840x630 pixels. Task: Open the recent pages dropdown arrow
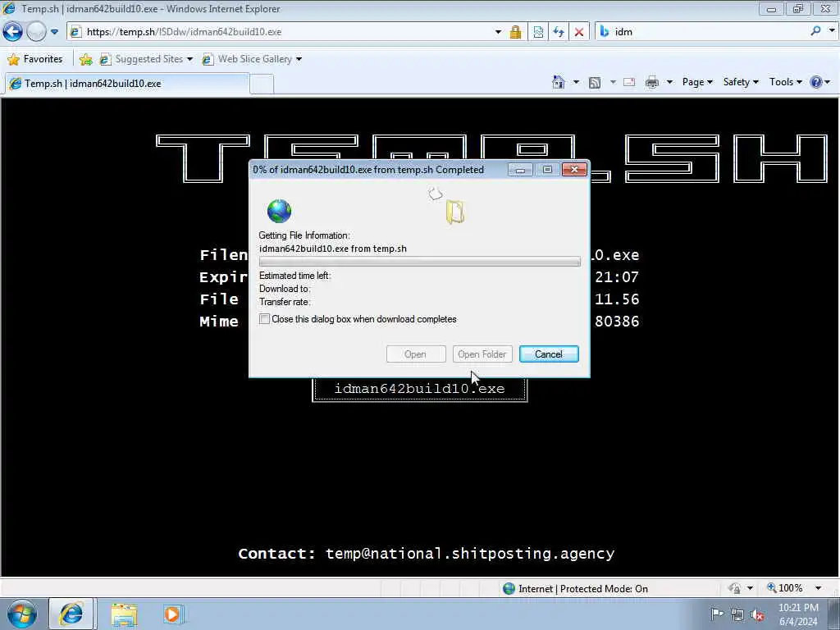tap(54, 32)
